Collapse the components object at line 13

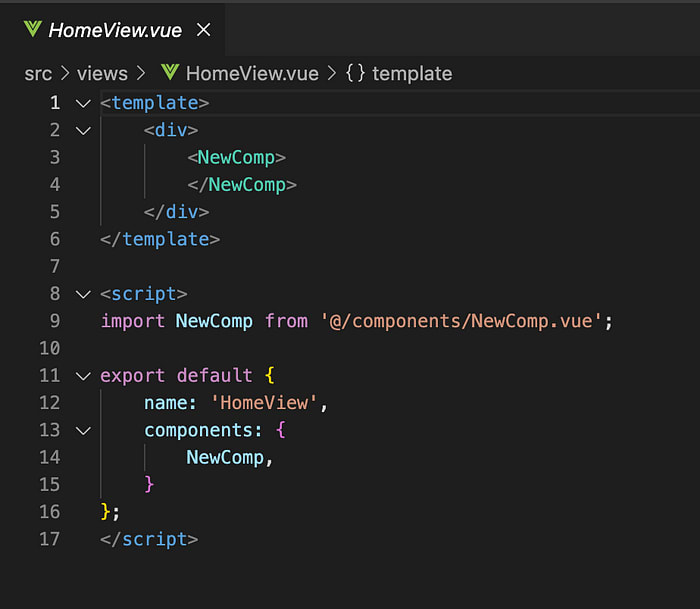82,430
